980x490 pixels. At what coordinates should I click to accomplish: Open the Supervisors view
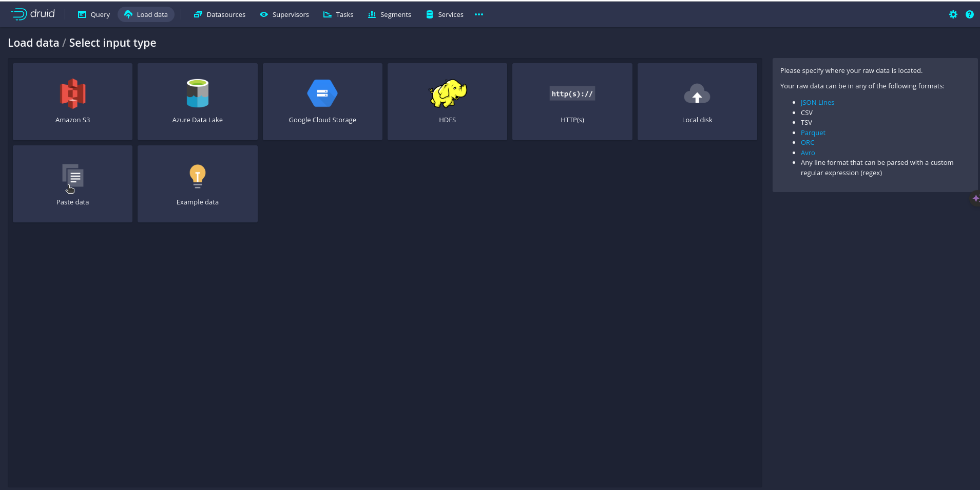284,14
